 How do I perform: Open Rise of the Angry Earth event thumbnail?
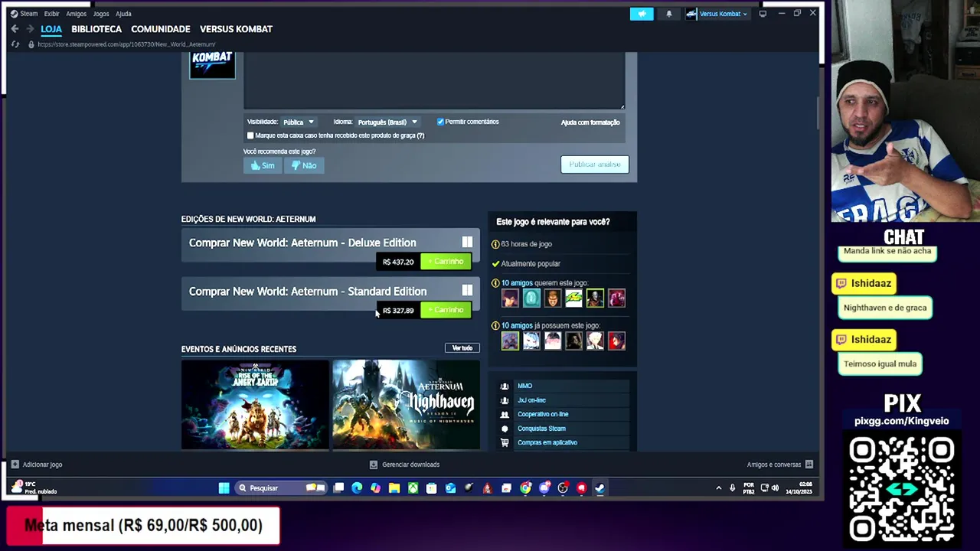click(255, 405)
